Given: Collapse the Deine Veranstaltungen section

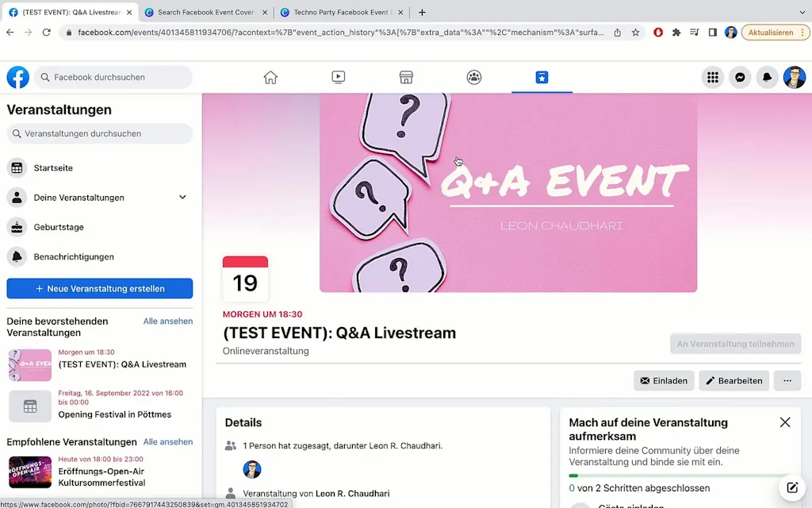Looking at the screenshot, I should 183,197.
